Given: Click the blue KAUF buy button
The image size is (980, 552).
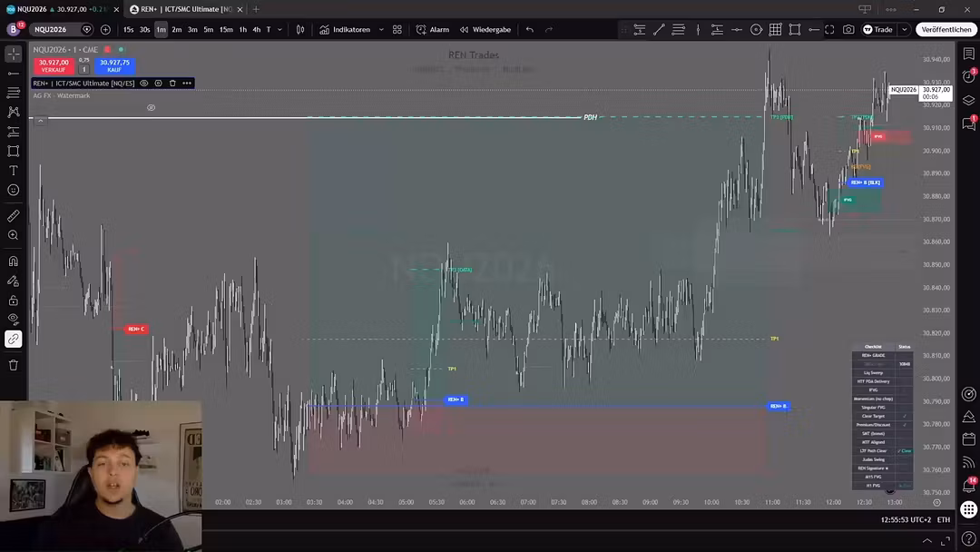Looking at the screenshot, I should 114,65.
